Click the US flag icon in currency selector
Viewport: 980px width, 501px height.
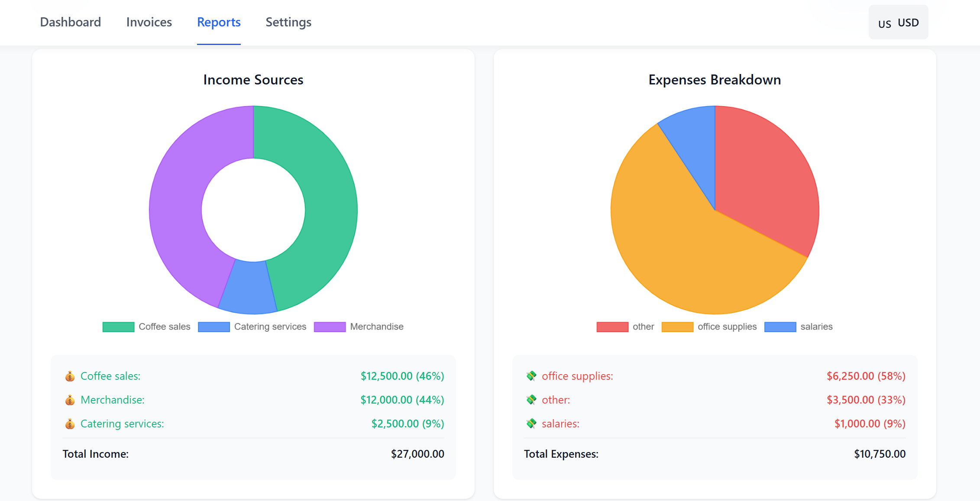click(885, 23)
